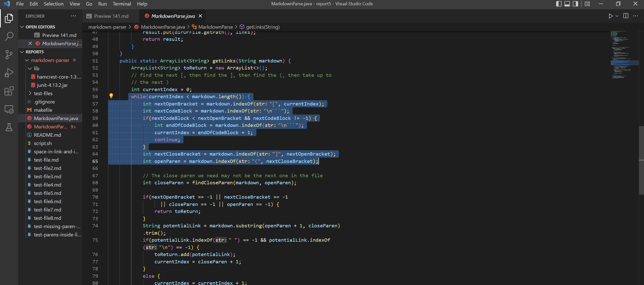This screenshot has height=285, width=644.
Task: Click getLinks(String) in the breadcrumb
Action: (x=262, y=27)
